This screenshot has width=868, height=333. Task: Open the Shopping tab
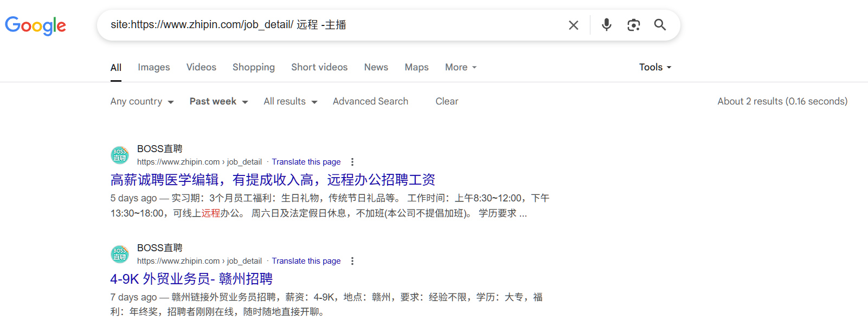(x=254, y=67)
